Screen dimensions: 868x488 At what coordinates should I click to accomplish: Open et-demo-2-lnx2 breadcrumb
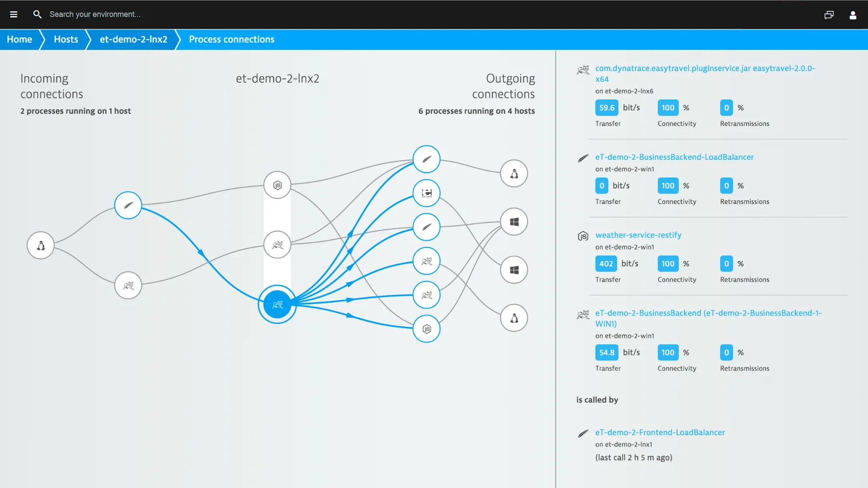click(133, 40)
